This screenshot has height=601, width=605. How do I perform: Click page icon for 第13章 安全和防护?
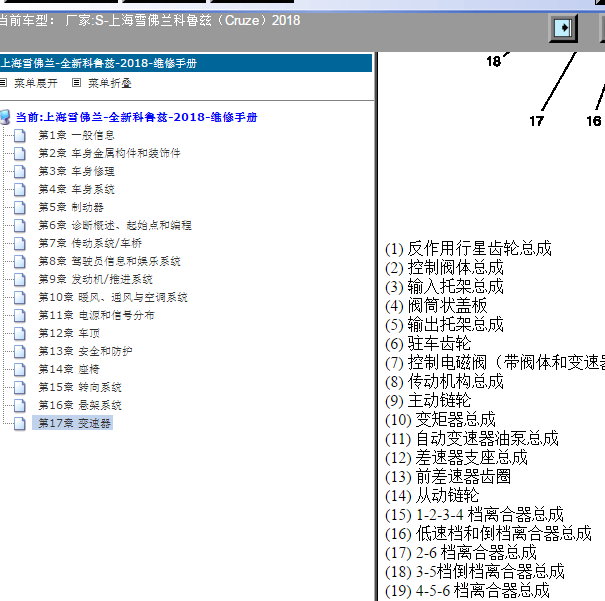pyautogui.click(x=20, y=351)
